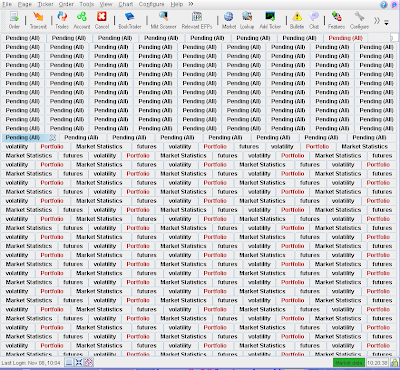
Task: Open the Chart menu
Action: click(126, 4)
